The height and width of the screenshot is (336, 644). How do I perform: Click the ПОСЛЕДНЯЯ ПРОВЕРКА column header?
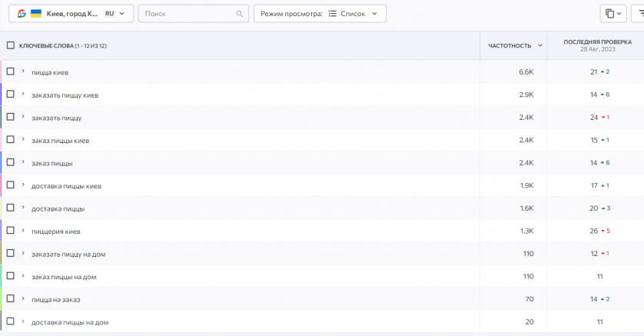[598, 42]
